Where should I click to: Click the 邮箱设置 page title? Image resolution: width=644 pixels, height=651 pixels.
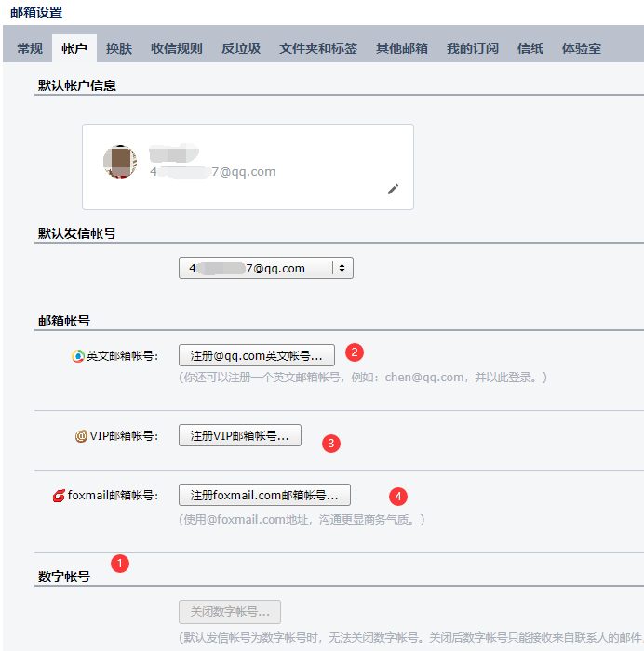coord(36,12)
